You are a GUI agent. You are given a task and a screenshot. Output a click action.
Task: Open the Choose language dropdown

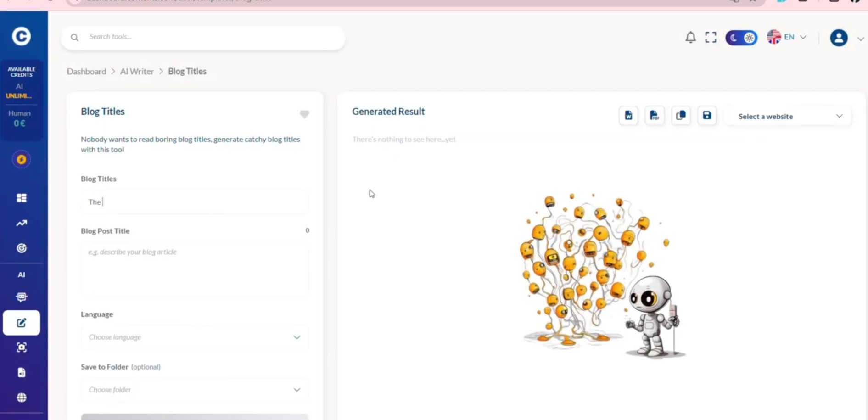(x=195, y=337)
